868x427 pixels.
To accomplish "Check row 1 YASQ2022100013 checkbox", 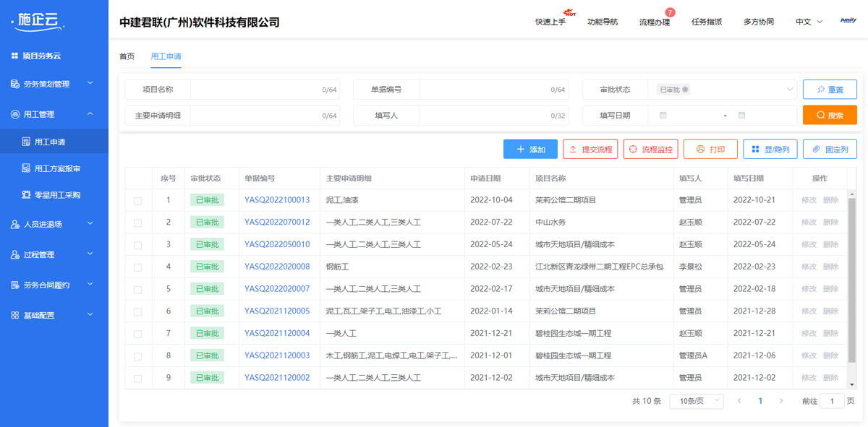I will coord(137,201).
